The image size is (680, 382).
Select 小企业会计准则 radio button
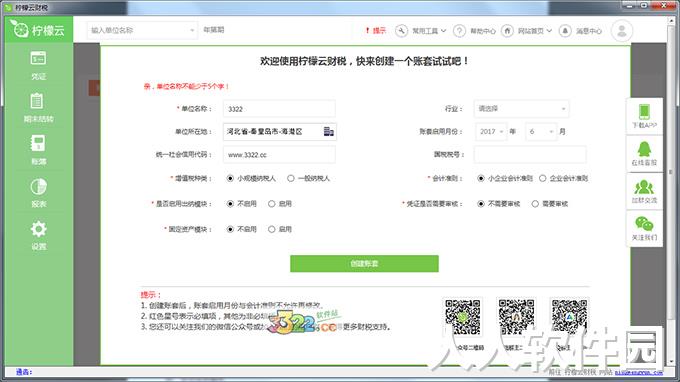click(x=481, y=178)
